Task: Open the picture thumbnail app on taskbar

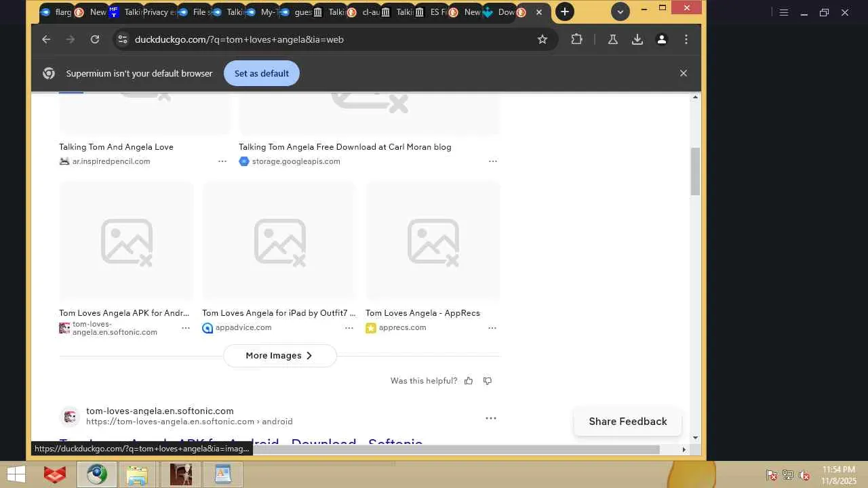Action: (x=180, y=474)
